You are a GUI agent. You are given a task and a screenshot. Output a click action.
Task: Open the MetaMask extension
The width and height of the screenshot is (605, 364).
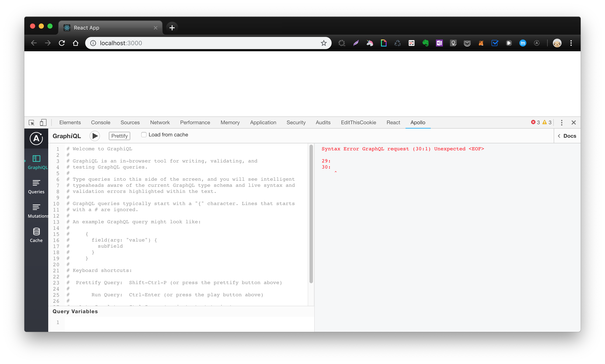[481, 43]
